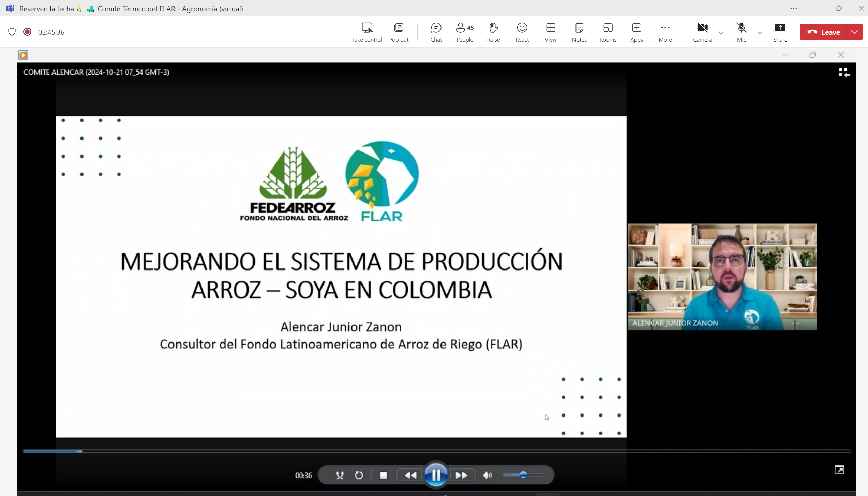Click the fast forward button
This screenshot has height=496, width=868.
coord(462,475)
